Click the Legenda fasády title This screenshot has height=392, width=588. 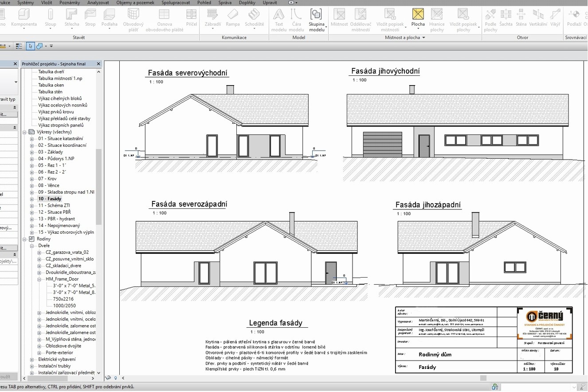[x=275, y=323]
